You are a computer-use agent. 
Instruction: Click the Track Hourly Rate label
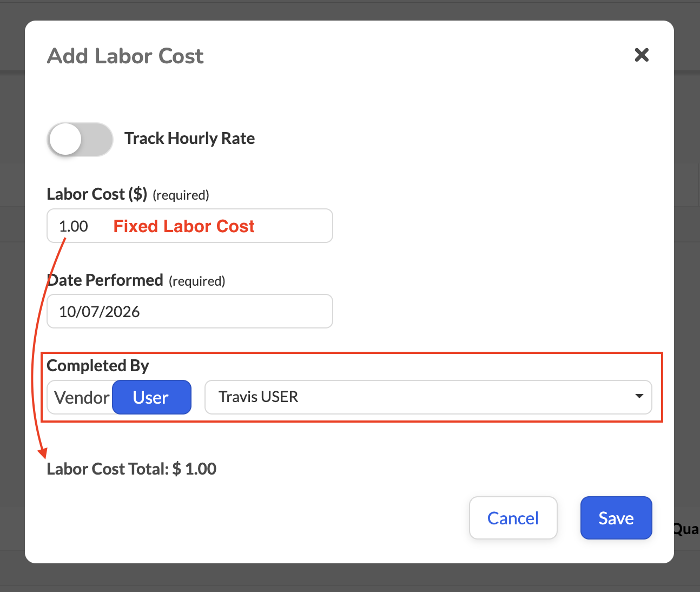tap(189, 139)
